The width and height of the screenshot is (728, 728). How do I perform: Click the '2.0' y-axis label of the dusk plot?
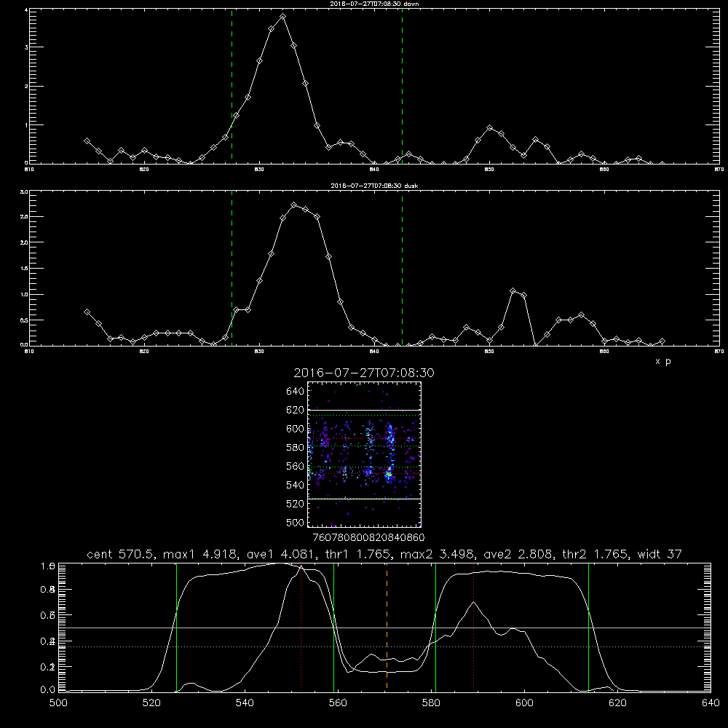coord(25,242)
